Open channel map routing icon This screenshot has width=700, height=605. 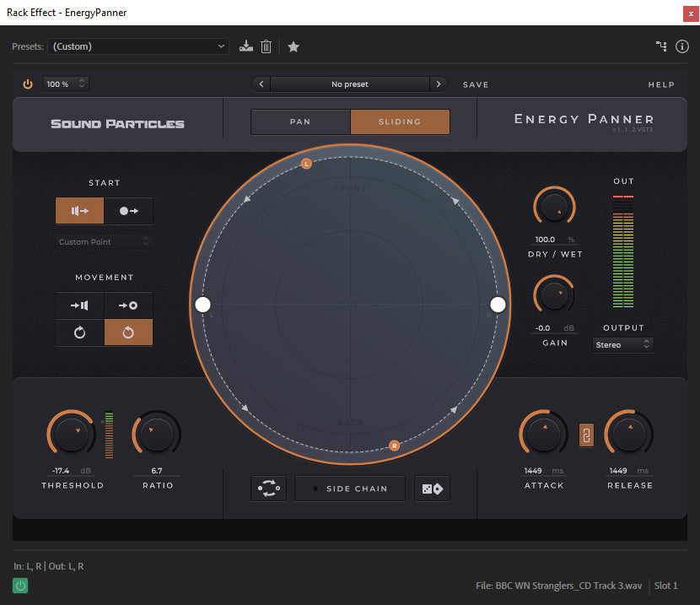(x=661, y=46)
